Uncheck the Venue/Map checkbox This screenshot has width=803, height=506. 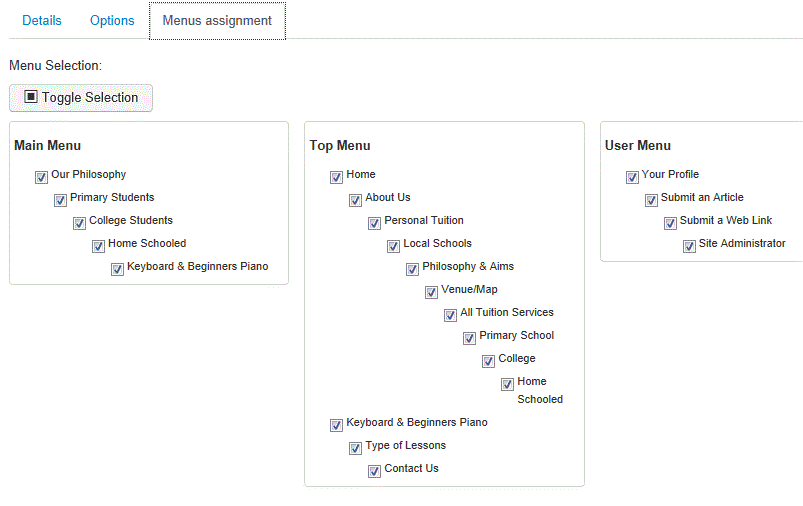click(431, 292)
